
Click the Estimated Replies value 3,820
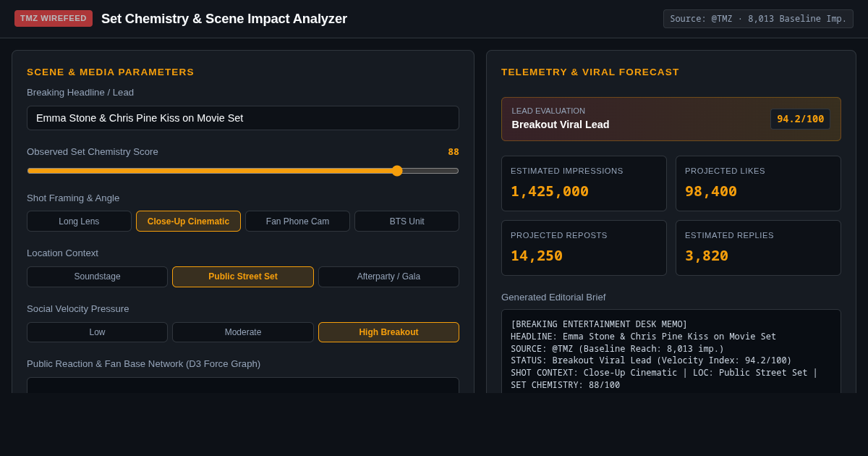707,256
